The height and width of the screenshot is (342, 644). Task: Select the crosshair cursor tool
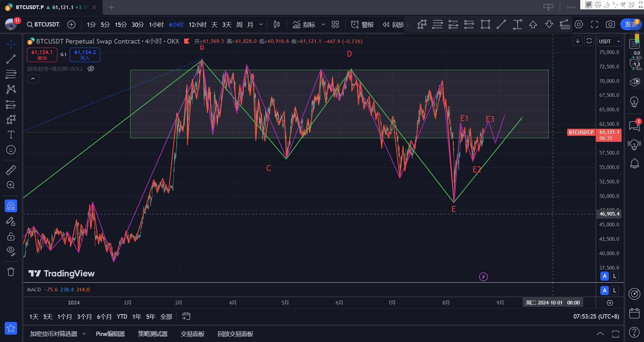[11, 44]
